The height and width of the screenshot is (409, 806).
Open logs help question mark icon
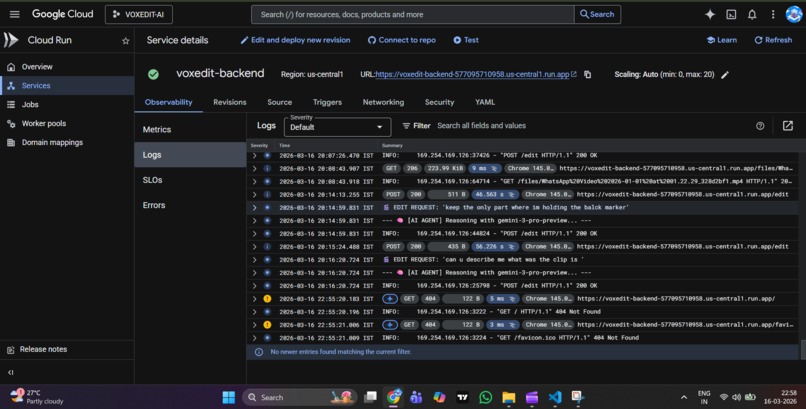760,126
